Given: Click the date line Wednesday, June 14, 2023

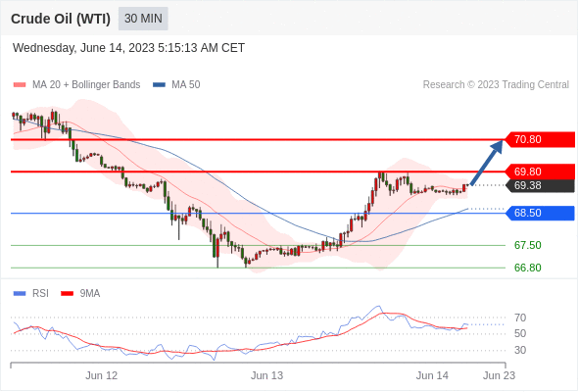Looking at the screenshot, I should pos(128,48).
